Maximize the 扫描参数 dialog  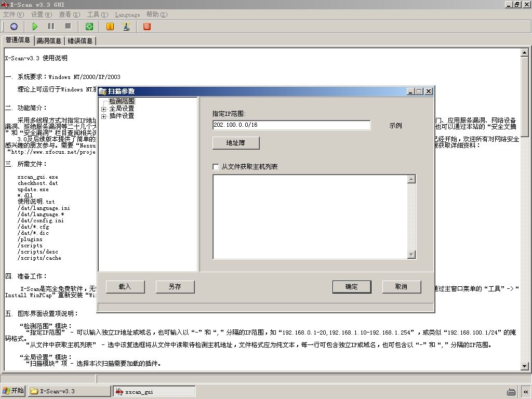click(x=419, y=91)
